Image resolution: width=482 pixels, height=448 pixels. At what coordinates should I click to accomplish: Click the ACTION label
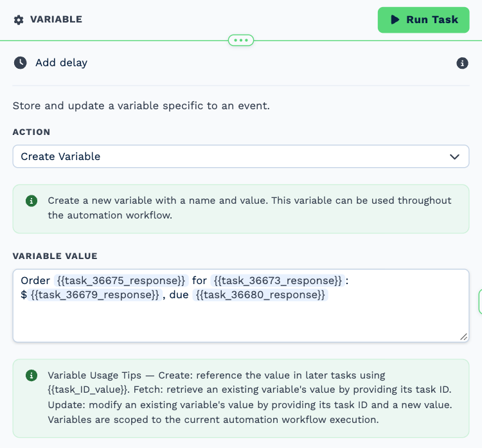point(31,132)
